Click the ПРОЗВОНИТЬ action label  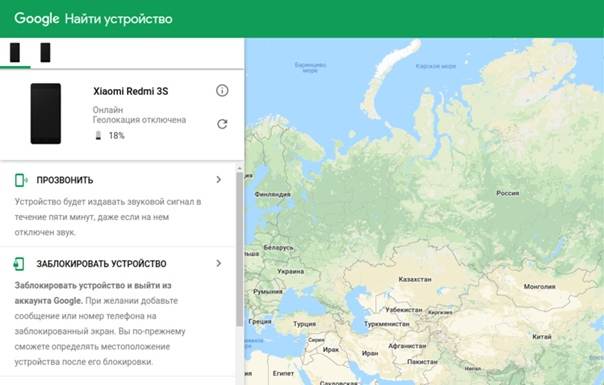point(65,180)
